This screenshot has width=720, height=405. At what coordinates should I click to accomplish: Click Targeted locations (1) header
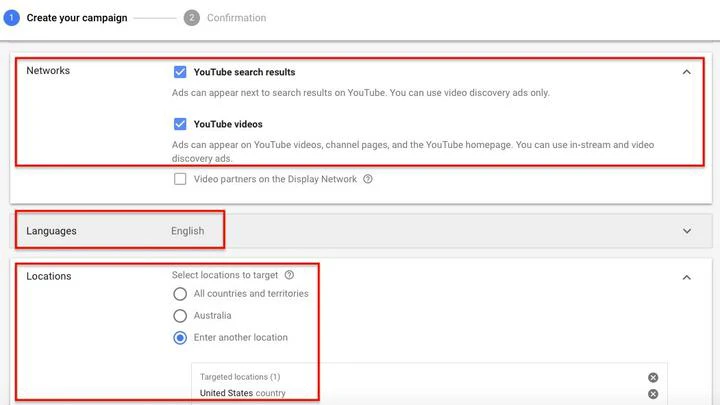(240, 377)
